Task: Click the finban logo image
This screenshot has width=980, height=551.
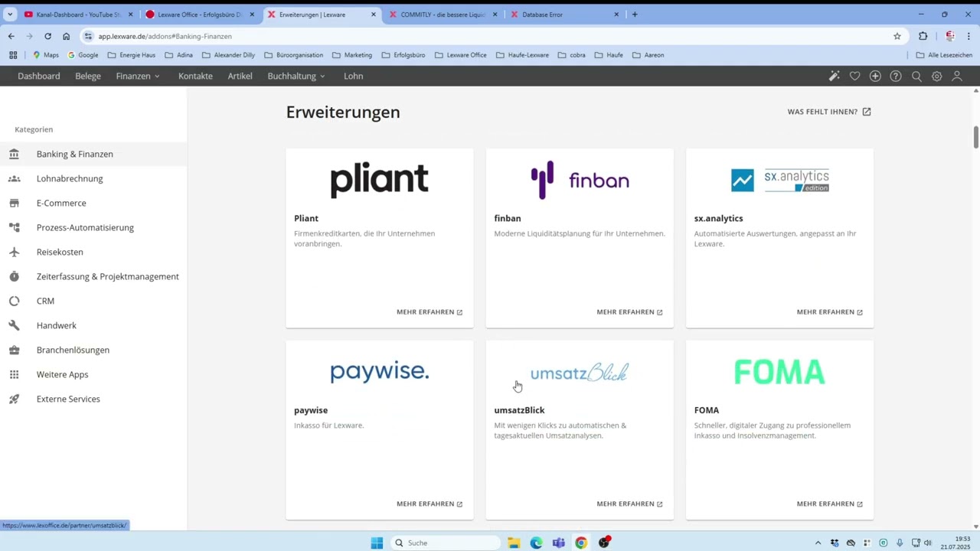Action: pyautogui.click(x=580, y=181)
